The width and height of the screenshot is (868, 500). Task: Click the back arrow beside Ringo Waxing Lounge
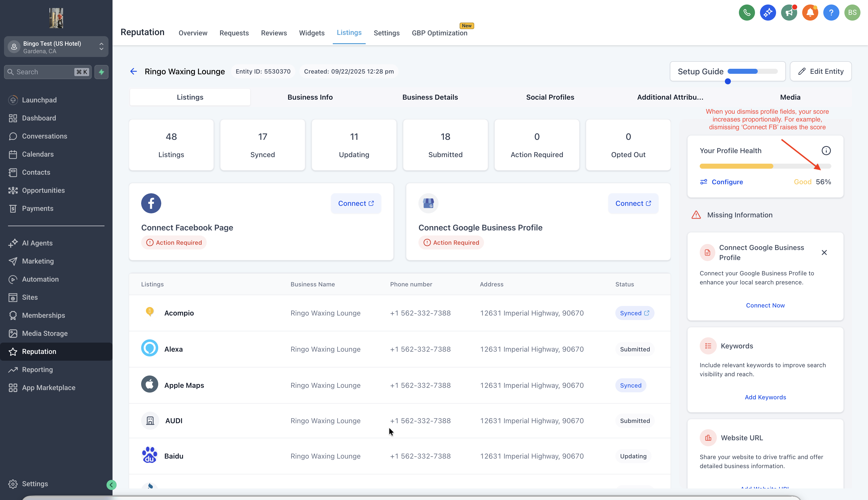[x=134, y=72]
